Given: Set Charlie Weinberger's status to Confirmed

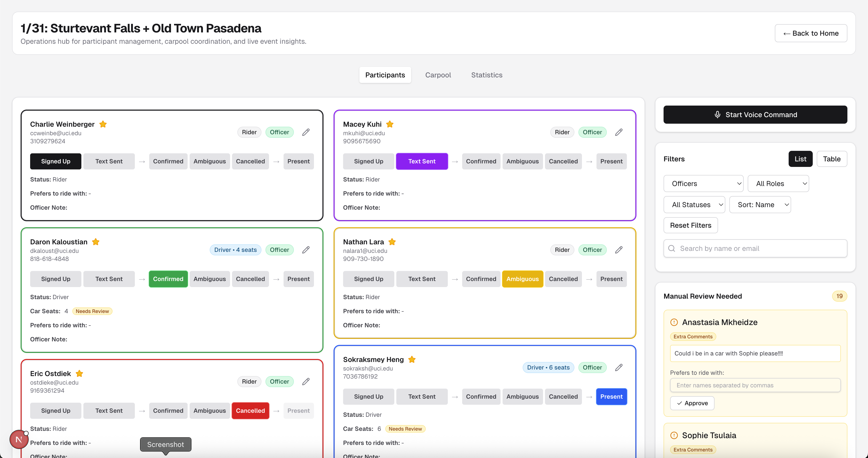Looking at the screenshot, I should 168,161.
